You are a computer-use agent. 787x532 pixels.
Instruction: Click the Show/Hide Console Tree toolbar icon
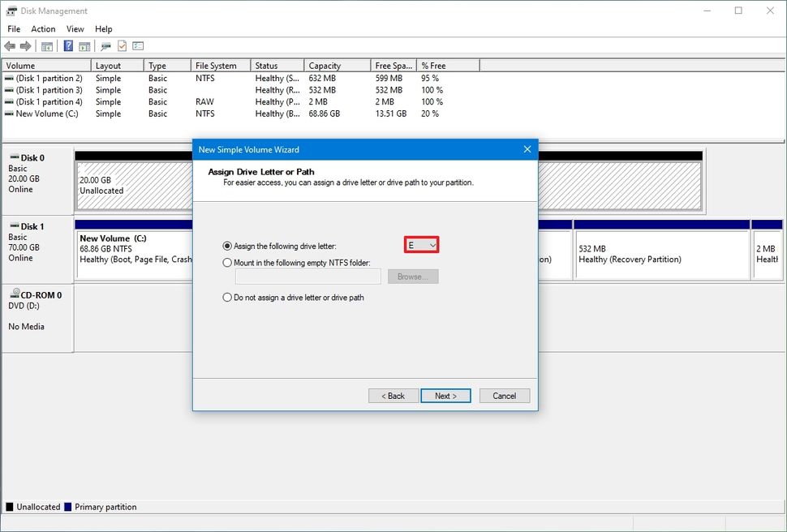tap(46, 46)
